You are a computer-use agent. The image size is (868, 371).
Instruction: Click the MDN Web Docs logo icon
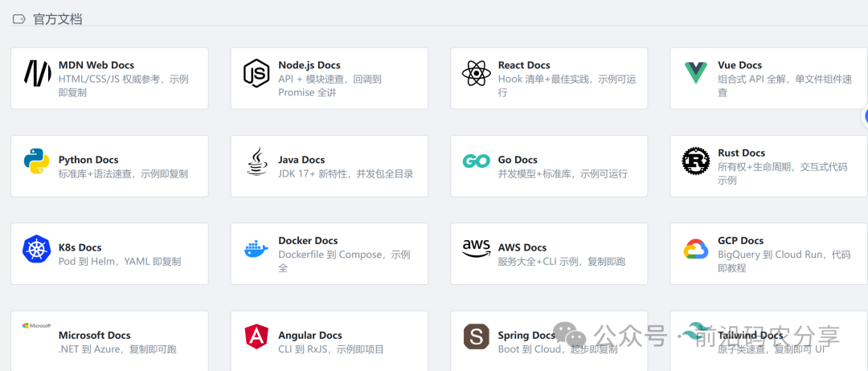point(36,74)
